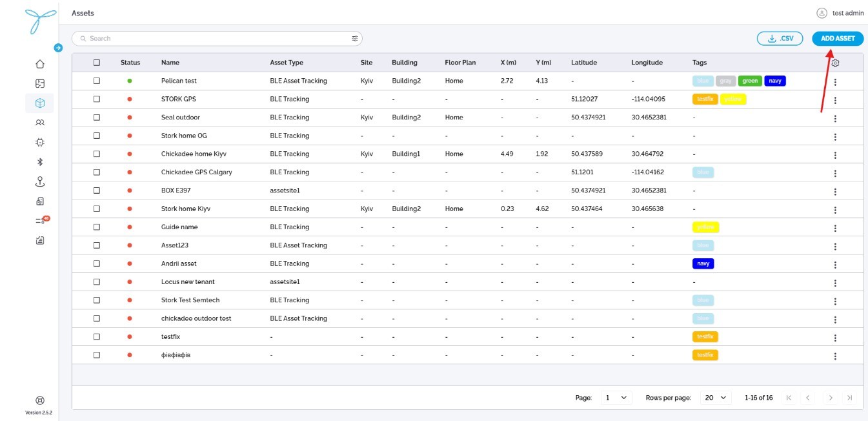Check the Chickadee GPS Calgary row checkbox

coord(97,172)
